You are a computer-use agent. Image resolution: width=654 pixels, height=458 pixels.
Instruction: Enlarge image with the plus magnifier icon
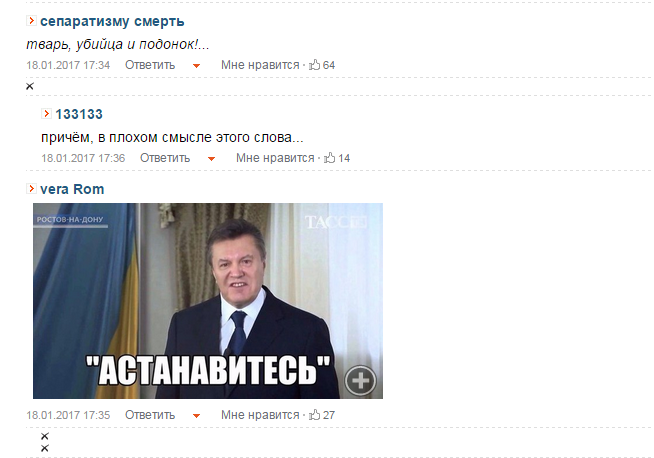click(360, 380)
